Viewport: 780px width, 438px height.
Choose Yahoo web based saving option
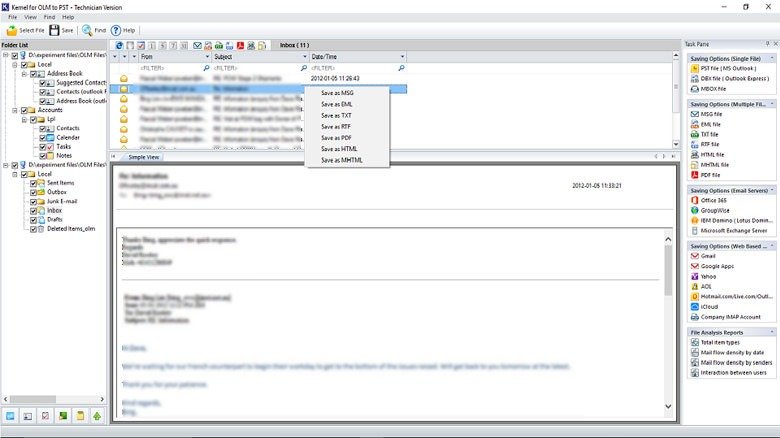tap(703, 276)
